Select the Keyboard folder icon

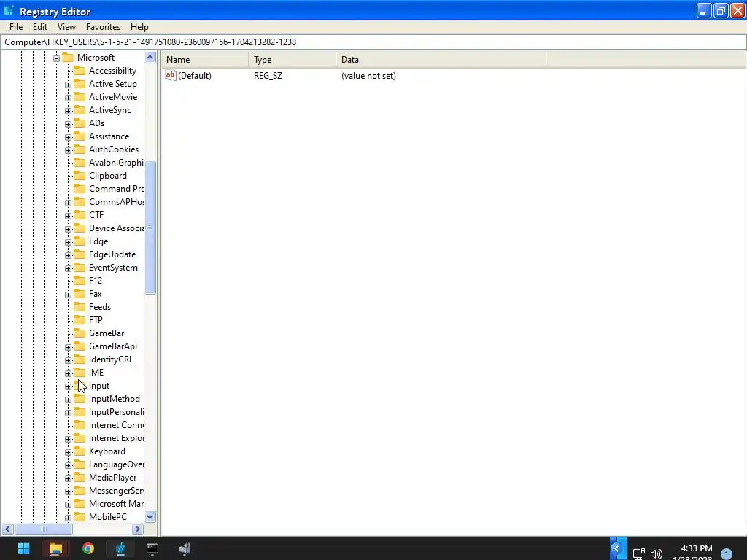click(80, 451)
